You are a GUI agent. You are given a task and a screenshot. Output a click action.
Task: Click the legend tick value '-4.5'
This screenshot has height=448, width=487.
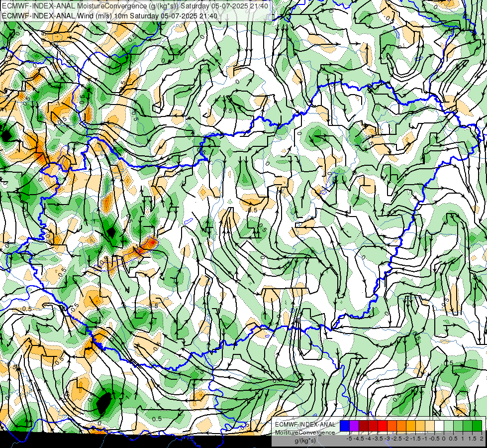point(359,439)
